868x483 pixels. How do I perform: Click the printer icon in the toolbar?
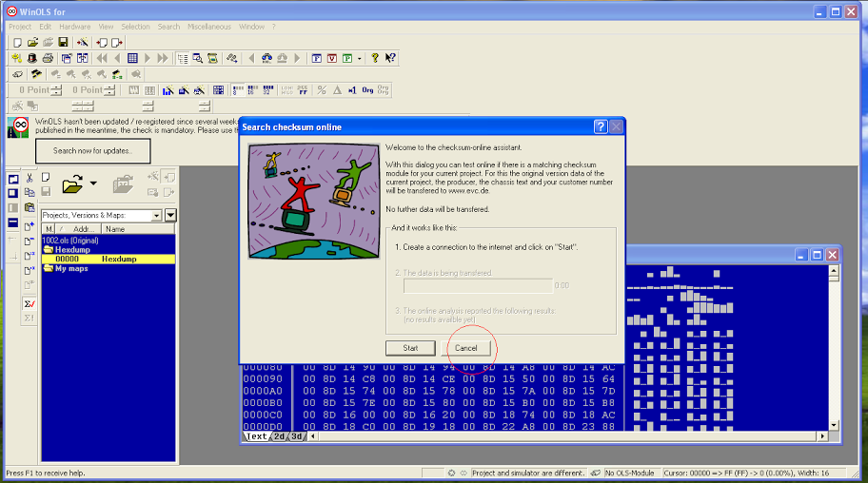click(x=48, y=58)
